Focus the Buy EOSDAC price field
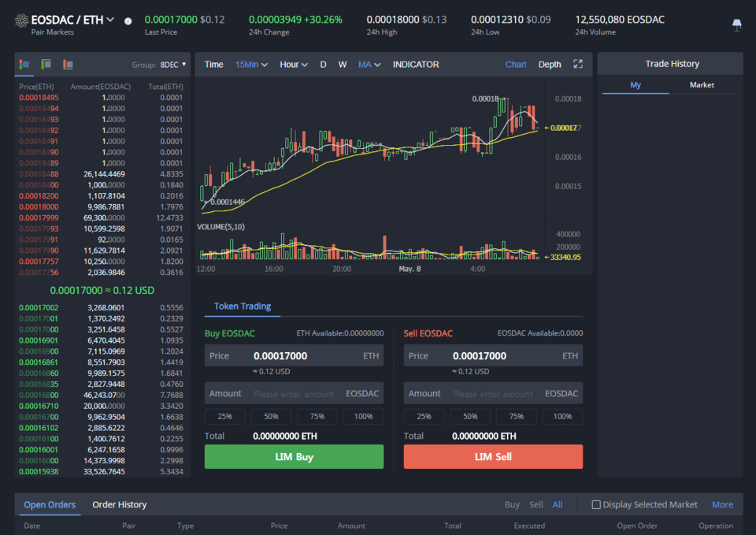The width and height of the screenshot is (756, 535). [294, 355]
